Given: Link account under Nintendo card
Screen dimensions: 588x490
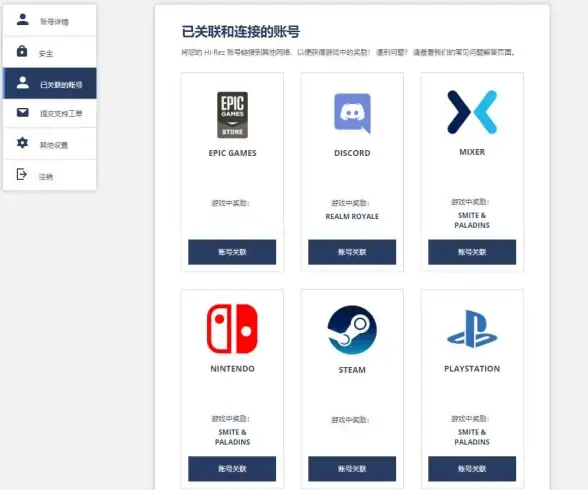Looking at the screenshot, I should 232,469.
